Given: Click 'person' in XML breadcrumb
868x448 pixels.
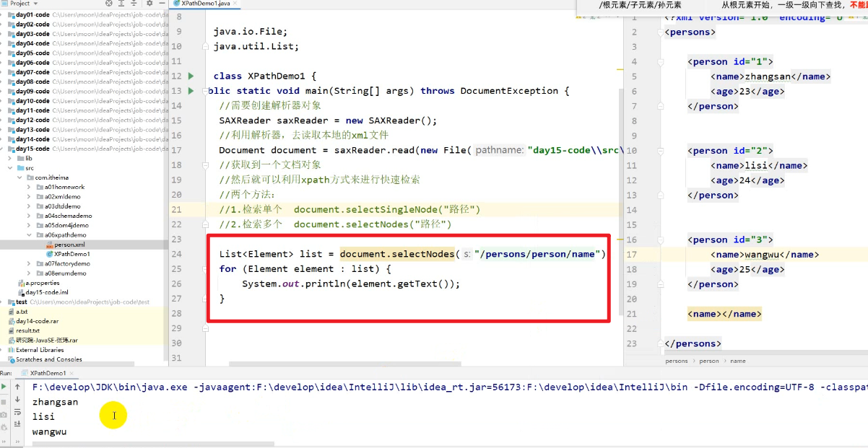Looking at the screenshot, I should (x=709, y=361).
